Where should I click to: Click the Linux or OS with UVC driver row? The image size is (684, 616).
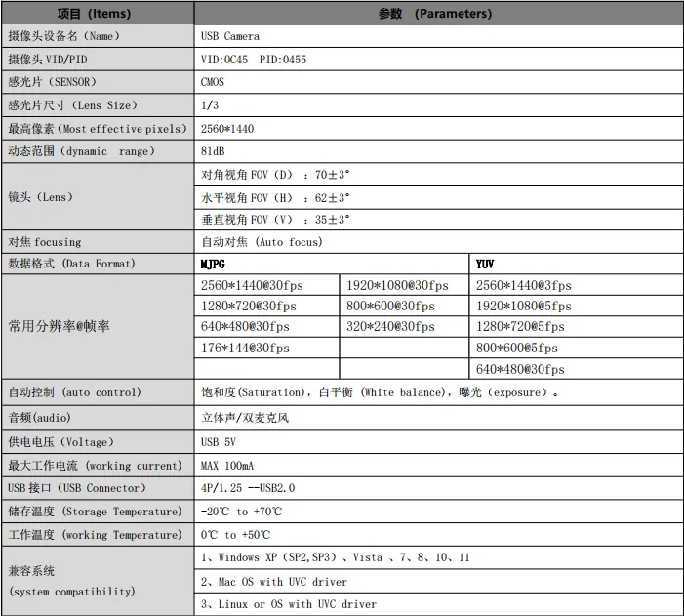click(288, 605)
